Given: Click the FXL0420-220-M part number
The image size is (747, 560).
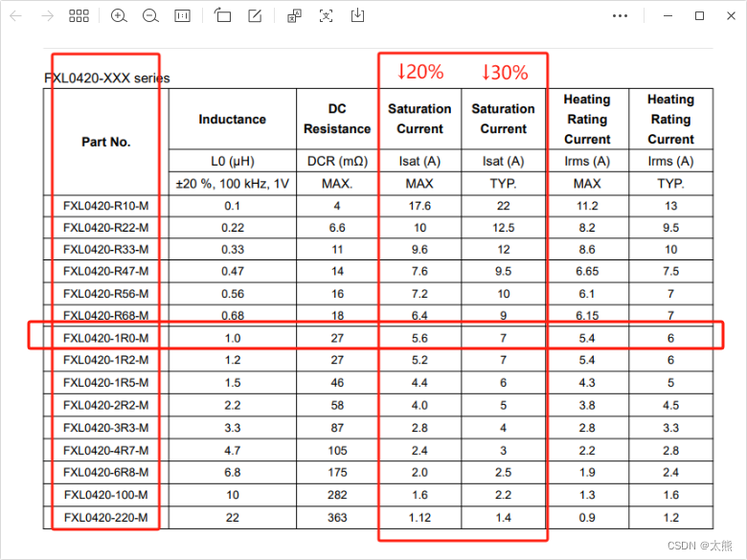Looking at the screenshot, I should pos(105,518).
